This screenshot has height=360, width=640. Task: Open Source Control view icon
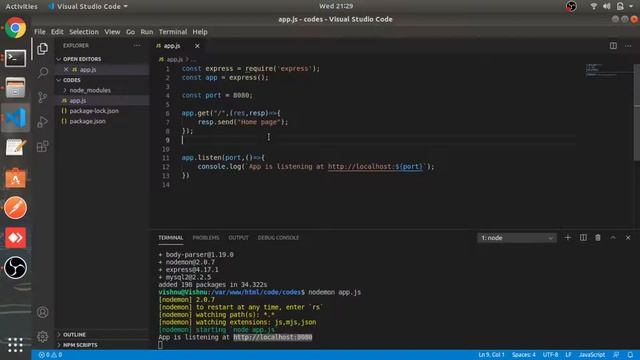[42, 97]
